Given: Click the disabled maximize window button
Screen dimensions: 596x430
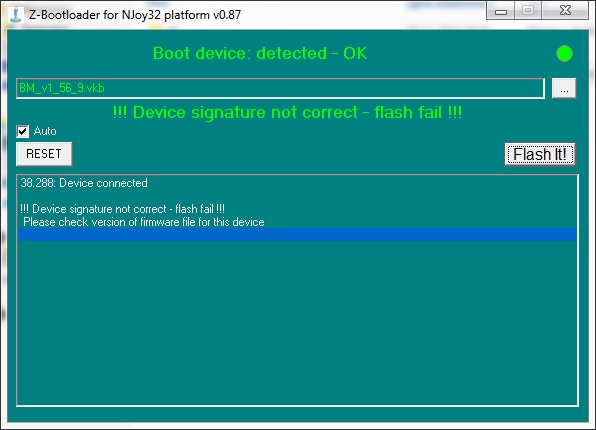Looking at the screenshot, I should coord(528,11).
